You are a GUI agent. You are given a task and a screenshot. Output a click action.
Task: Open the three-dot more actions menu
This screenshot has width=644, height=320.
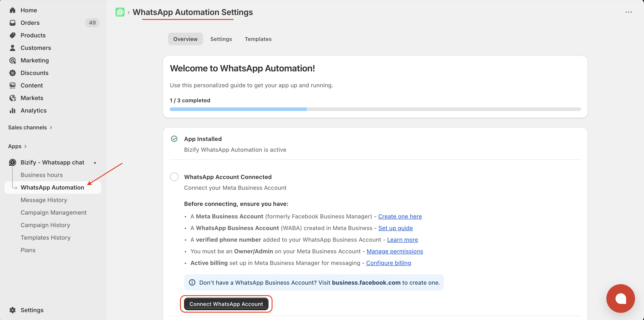tap(629, 12)
